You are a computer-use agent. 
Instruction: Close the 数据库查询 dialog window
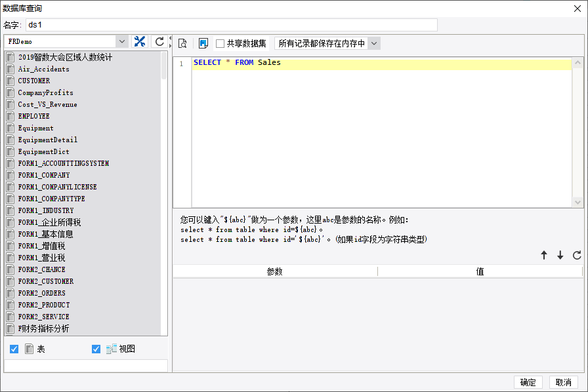click(x=577, y=9)
